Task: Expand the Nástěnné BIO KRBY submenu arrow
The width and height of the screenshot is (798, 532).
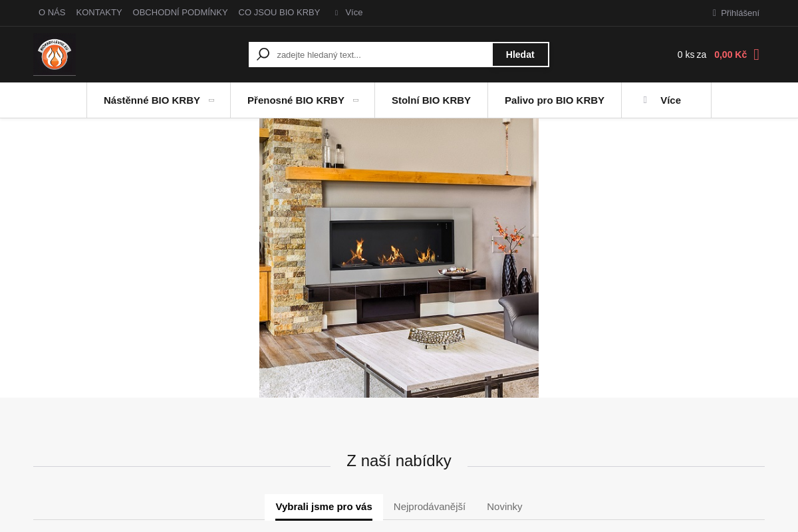Action: coord(211,100)
